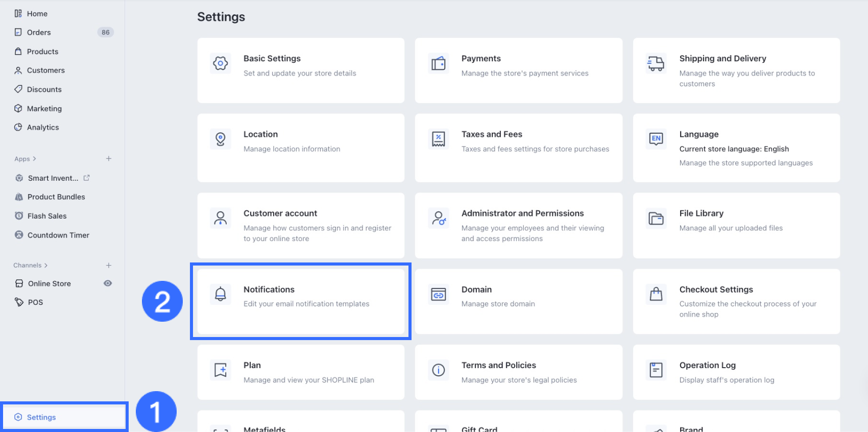The height and width of the screenshot is (432, 868).
Task: Click the plus button beside Apps
Action: point(109,159)
